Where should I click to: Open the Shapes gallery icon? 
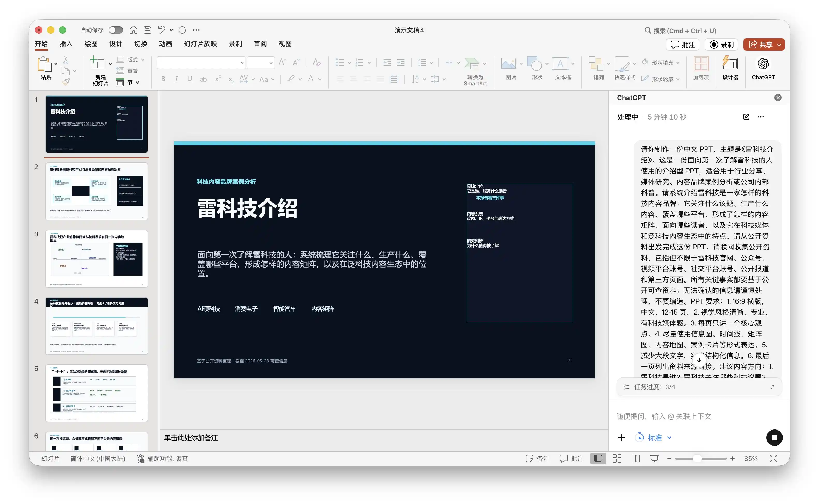535,63
